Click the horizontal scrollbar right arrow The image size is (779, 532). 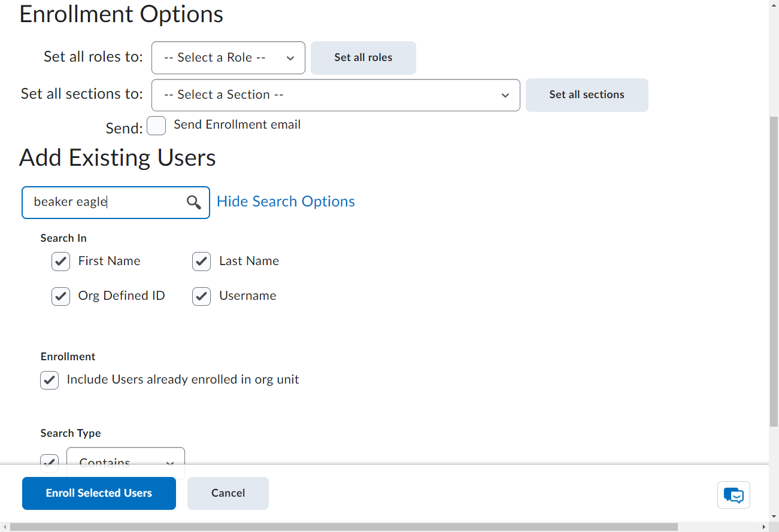[x=763, y=527]
